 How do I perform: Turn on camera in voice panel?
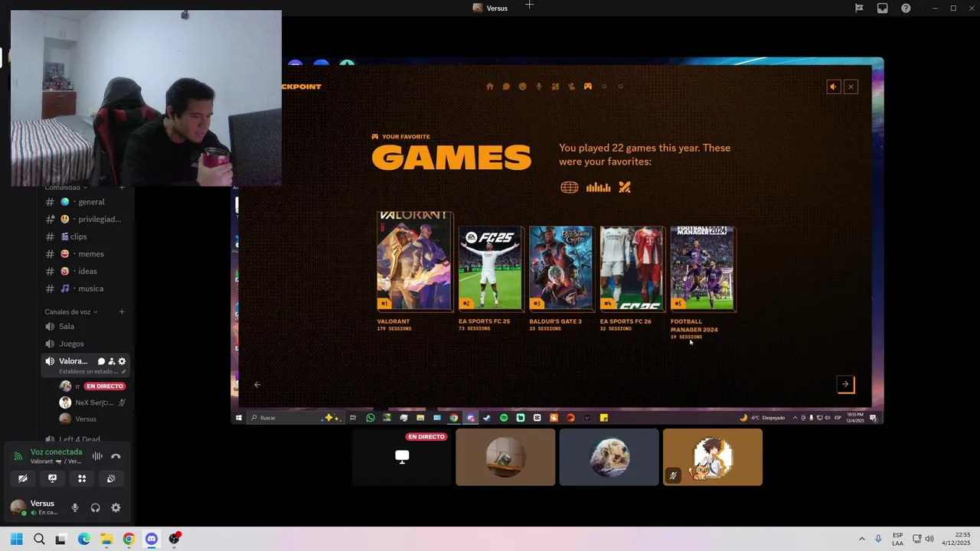(23, 478)
